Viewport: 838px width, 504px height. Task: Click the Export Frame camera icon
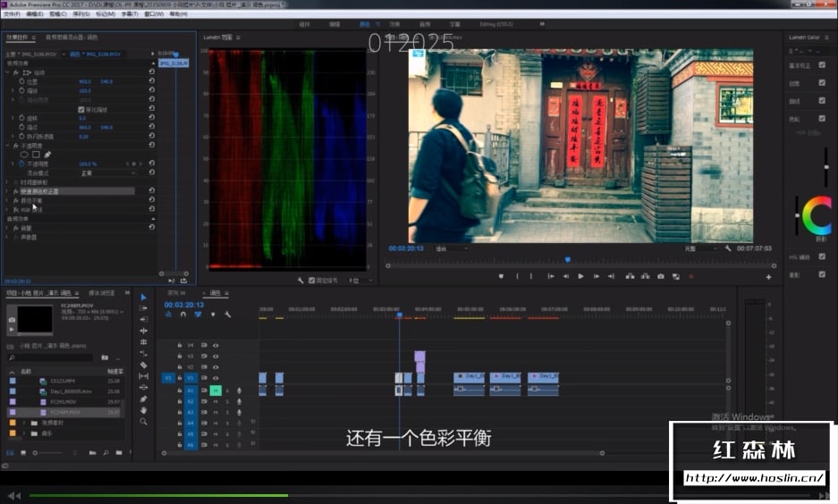[661, 276]
